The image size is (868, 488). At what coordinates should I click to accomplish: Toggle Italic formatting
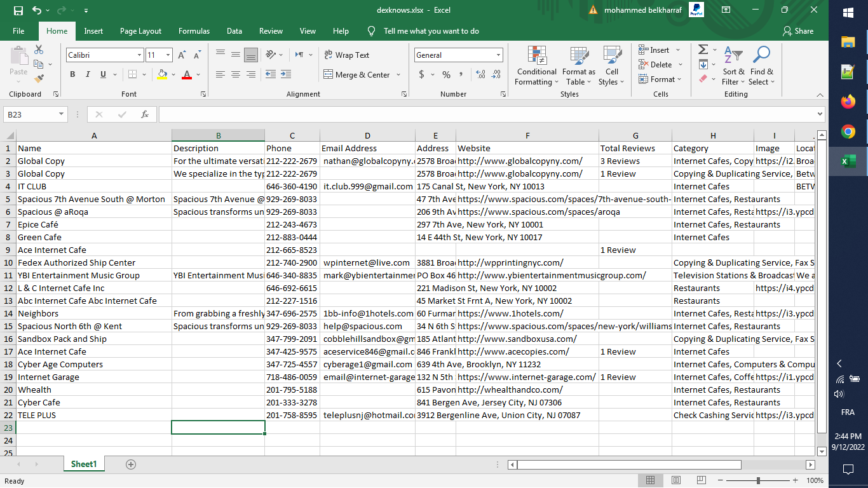(x=88, y=74)
